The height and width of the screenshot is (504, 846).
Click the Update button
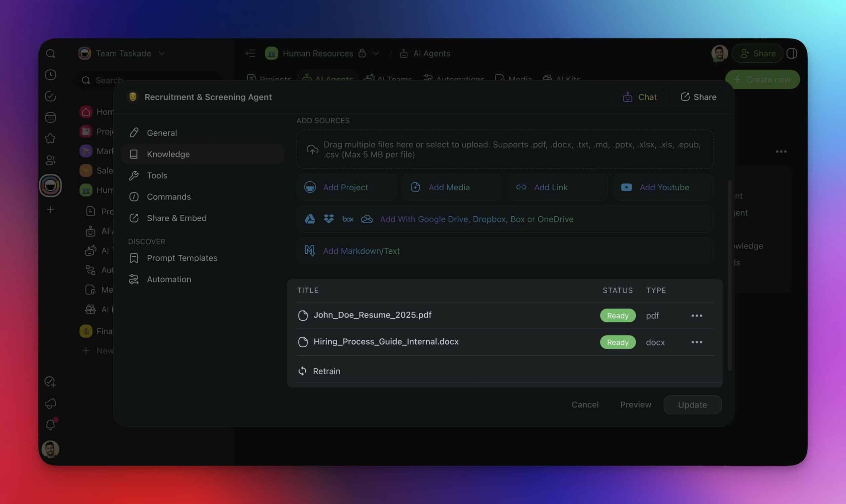(x=692, y=405)
